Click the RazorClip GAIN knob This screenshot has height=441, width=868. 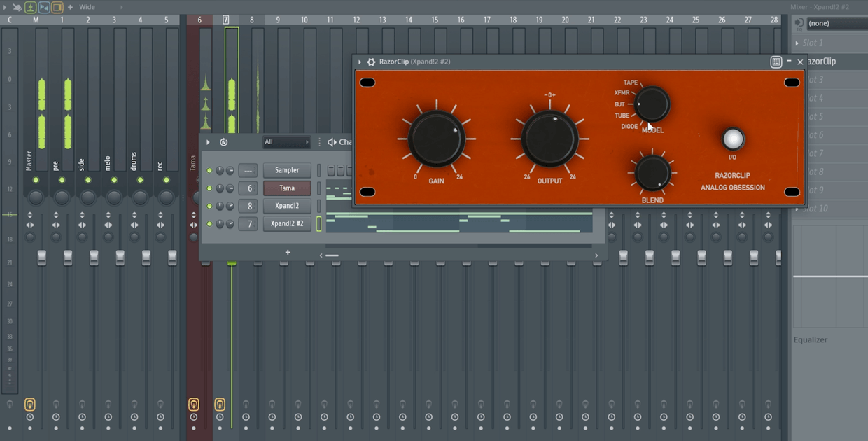tap(436, 138)
